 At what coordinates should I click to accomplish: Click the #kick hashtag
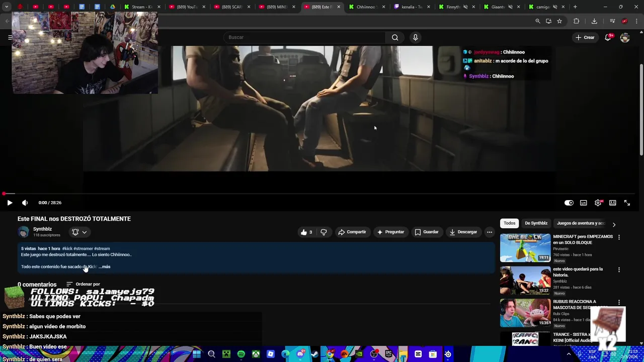point(67,248)
